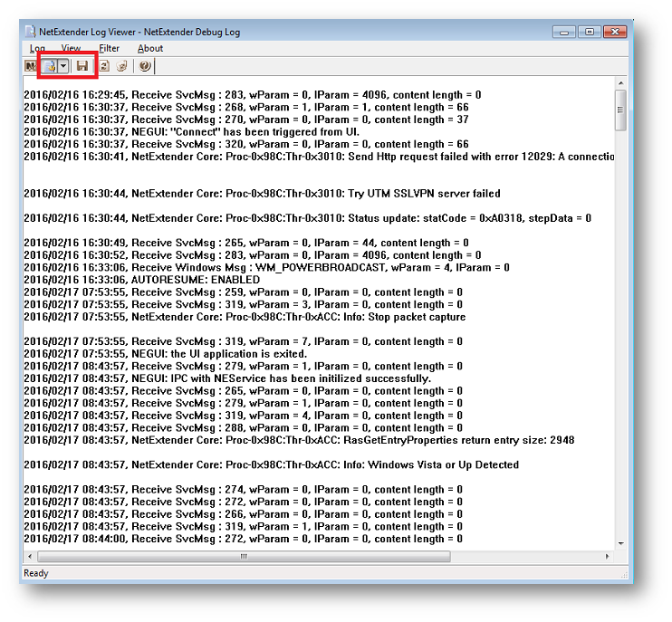Click the "RasGetEntryProperties return entry size: 2948" line

(299, 440)
